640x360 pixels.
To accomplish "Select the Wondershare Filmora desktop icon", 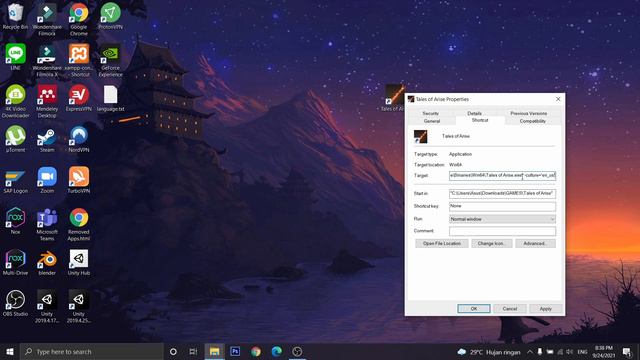I will click(x=47, y=19).
